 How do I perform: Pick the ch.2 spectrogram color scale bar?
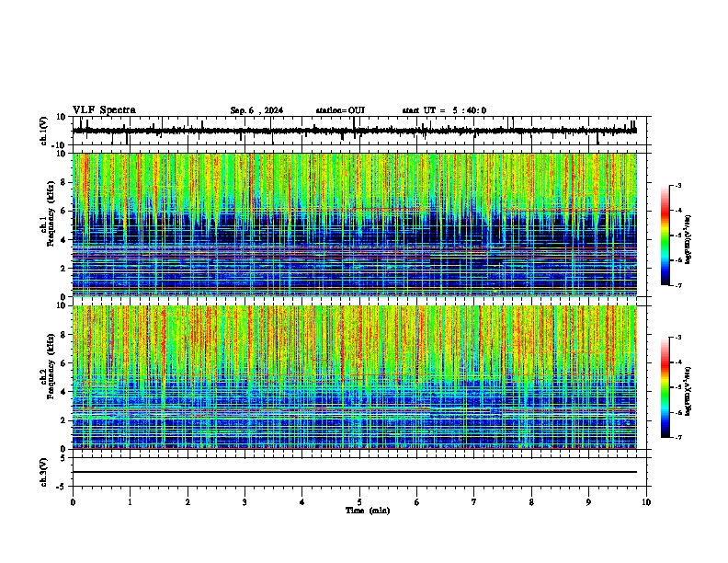pos(665,387)
